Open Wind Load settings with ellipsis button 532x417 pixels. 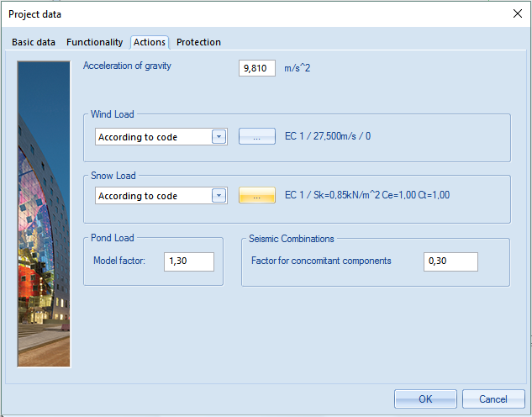[256, 137]
